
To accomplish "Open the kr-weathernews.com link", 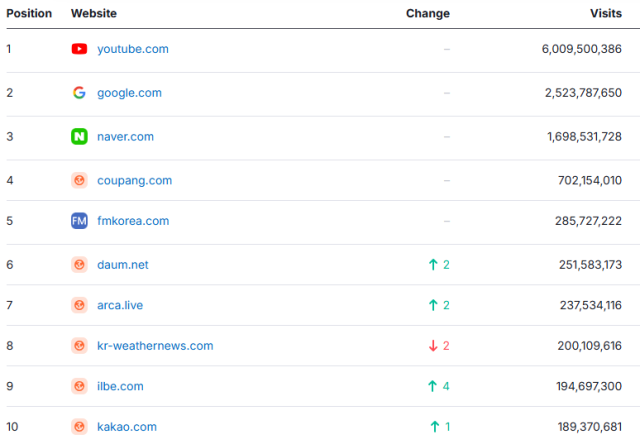I will tap(155, 346).
